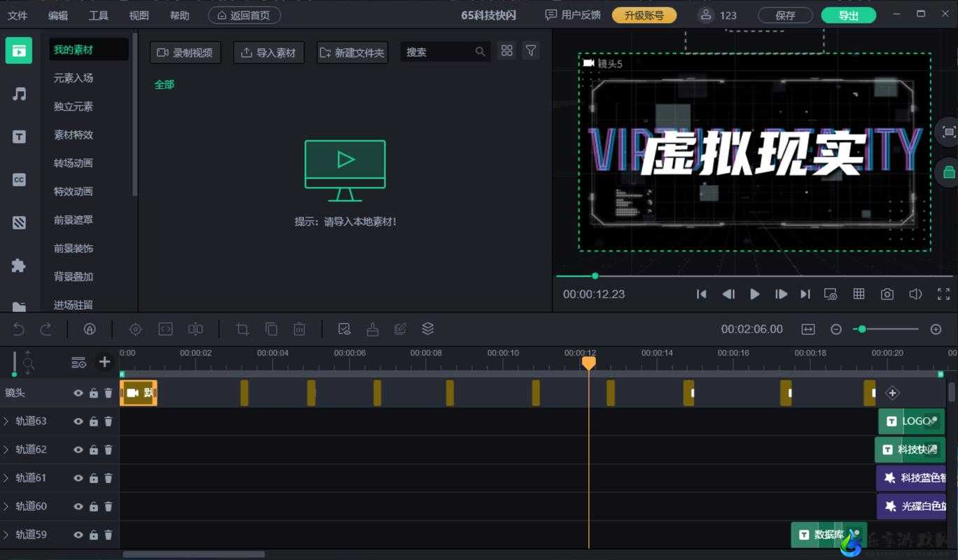Toggle visibility of 轨道63

(78, 421)
